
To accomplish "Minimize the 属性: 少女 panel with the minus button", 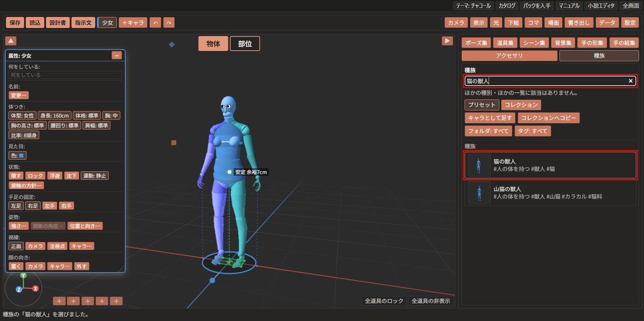I will tap(117, 56).
